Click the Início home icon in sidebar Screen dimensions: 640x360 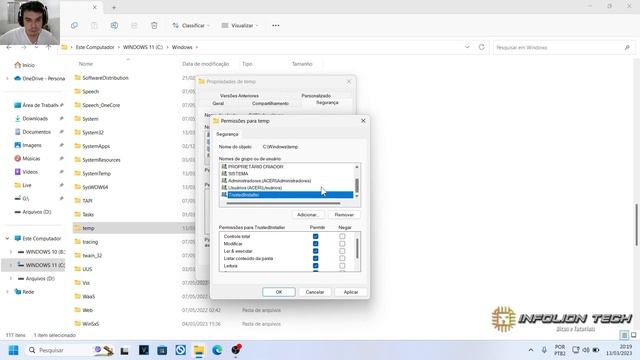point(18,65)
